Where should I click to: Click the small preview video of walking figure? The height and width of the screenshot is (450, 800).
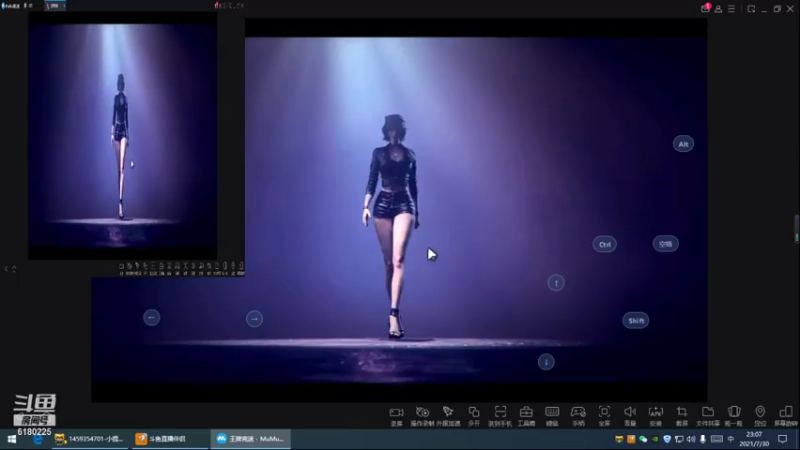[122, 136]
